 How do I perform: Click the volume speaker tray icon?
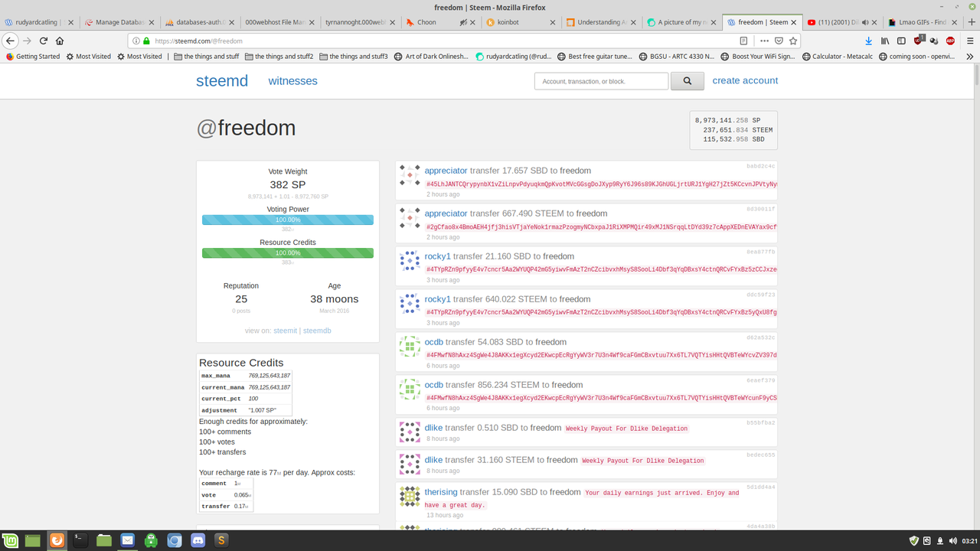(953, 540)
